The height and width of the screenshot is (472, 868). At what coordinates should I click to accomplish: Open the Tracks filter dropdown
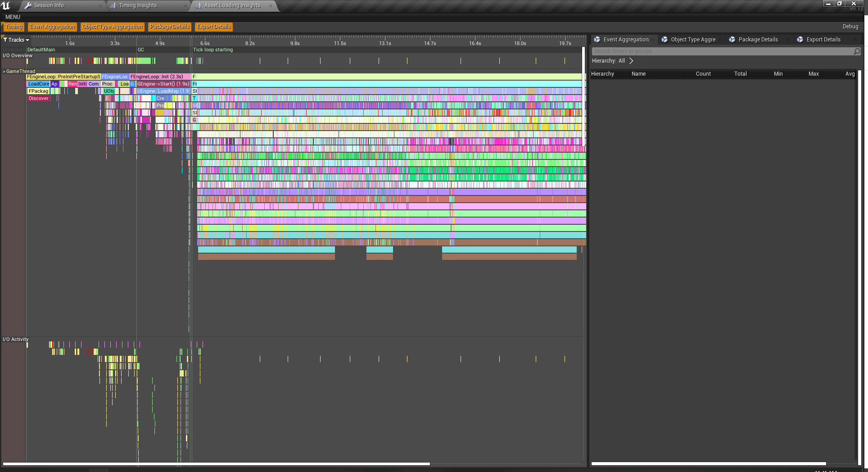pos(16,40)
